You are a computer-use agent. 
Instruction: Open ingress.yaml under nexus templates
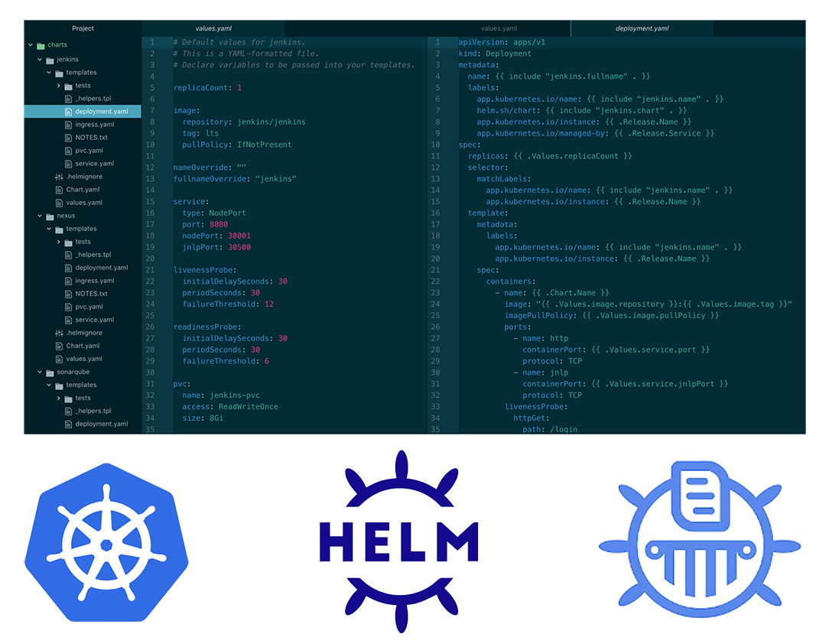(x=94, y=281)
